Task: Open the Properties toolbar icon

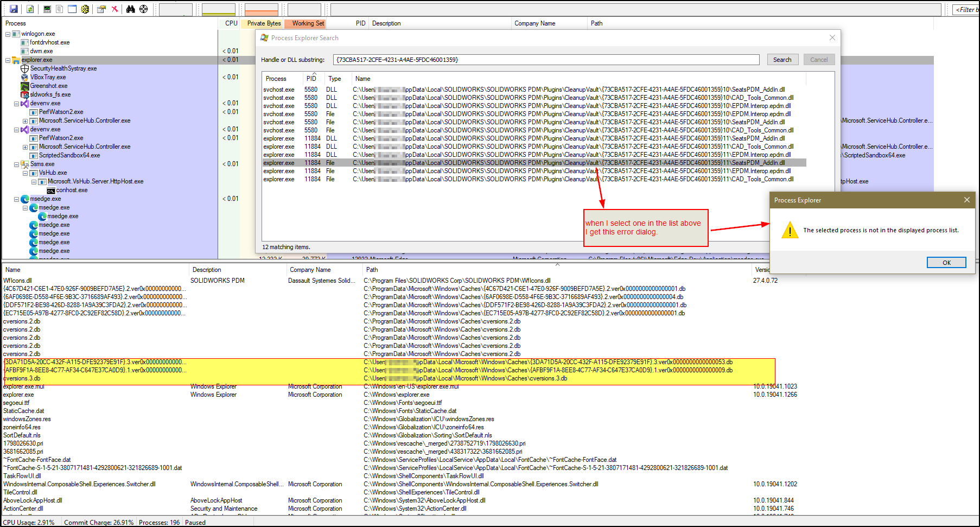Action: [101, 9]
